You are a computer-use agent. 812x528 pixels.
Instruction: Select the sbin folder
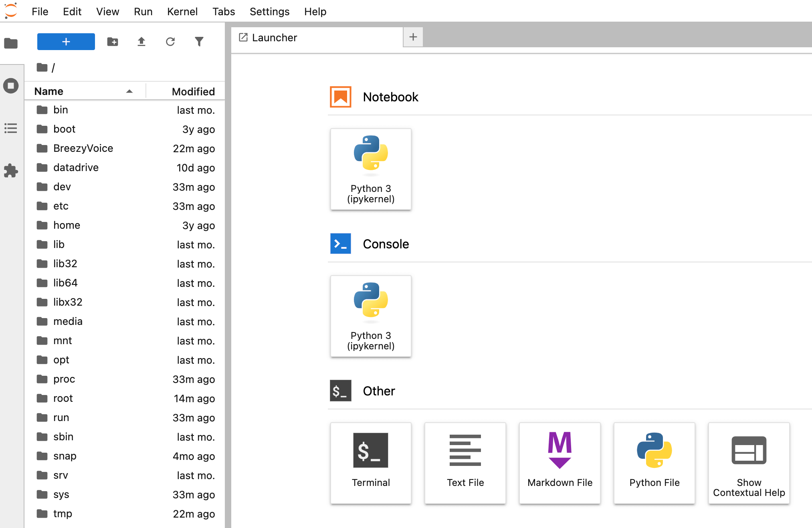[125, 437]
